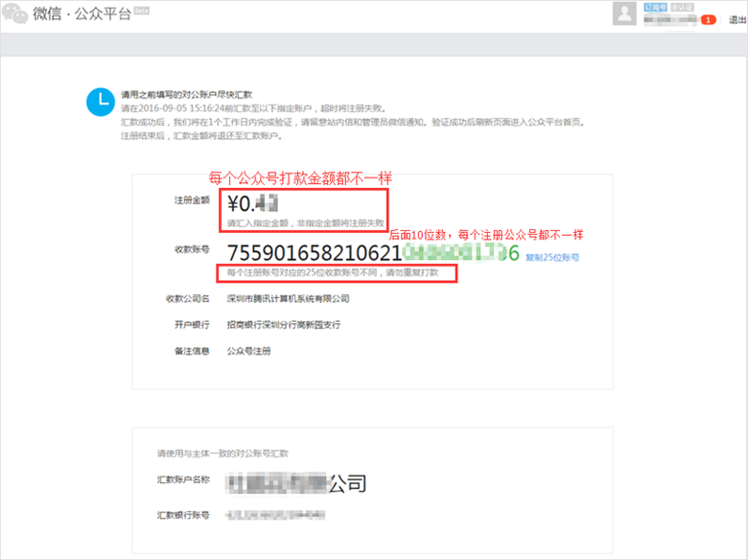Image resolution: width=748 pixels, height=560 pixels.
Task: Click the heading 请用之前填写的对公账户尽快汇款
Action: (x=186, y=95)
